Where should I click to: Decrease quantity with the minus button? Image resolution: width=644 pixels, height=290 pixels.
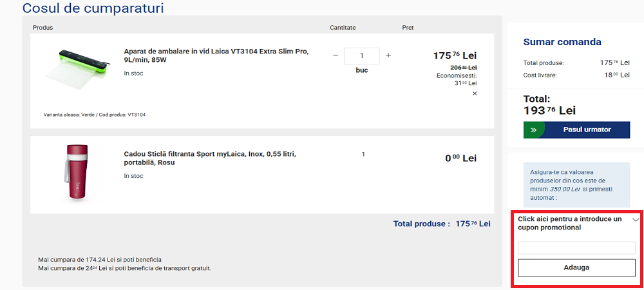point(336,55)
